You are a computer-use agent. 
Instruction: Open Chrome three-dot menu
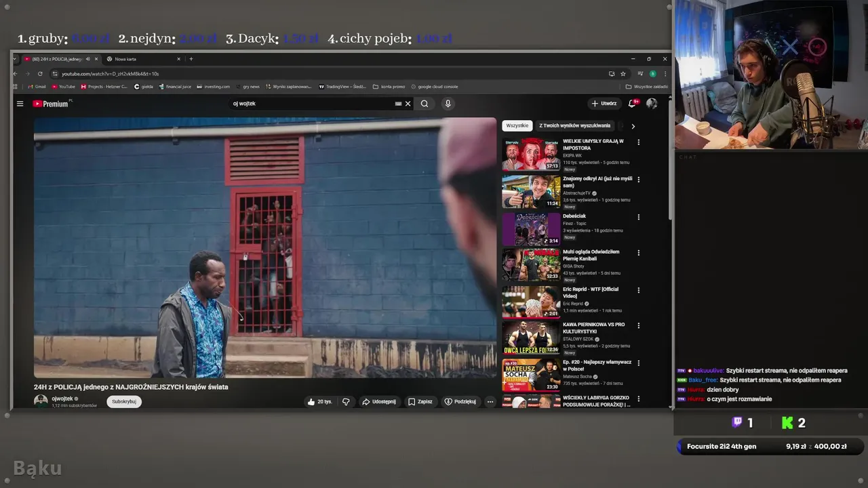pos(665,74)
